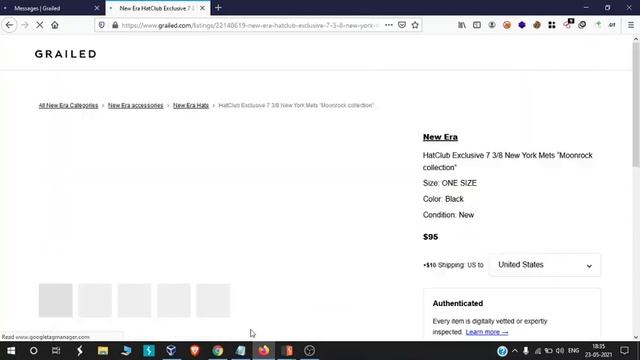Open the notification center icon
This screenshot has width=640, height=360.
tap(624, 351)
